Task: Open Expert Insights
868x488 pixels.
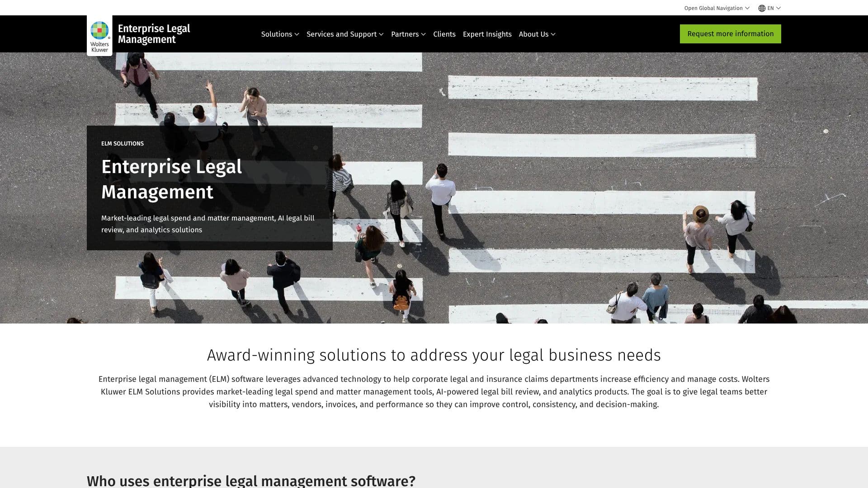Action: click(487, 34)
